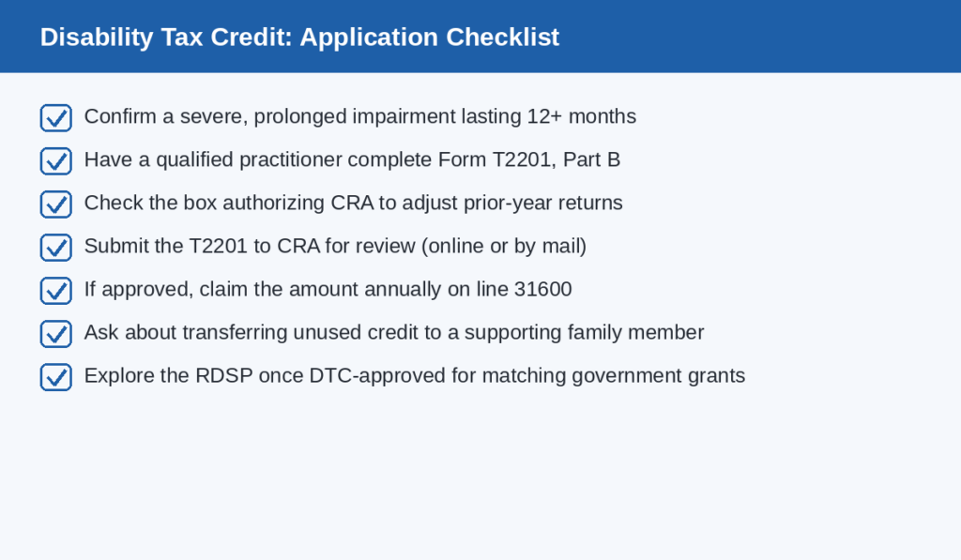
Task: Click the Disability Tax Credit heading text
Action: pyautogui.click(x=299, y=37)
